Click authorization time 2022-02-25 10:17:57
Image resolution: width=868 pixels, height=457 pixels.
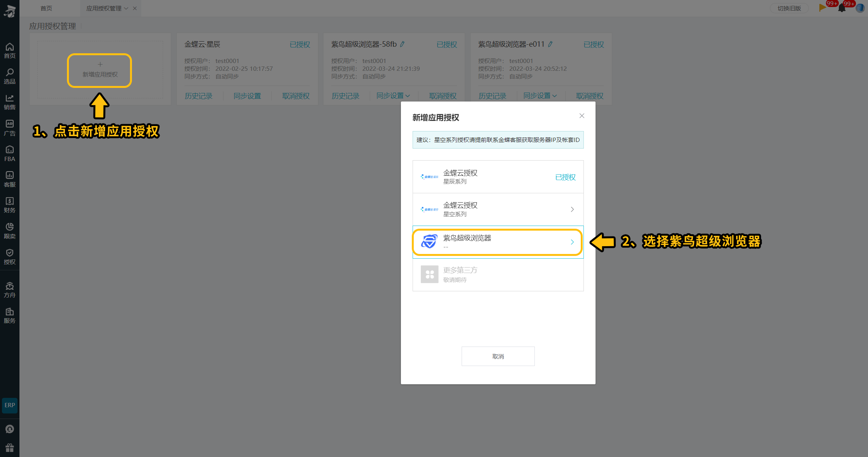pos(244,68)
